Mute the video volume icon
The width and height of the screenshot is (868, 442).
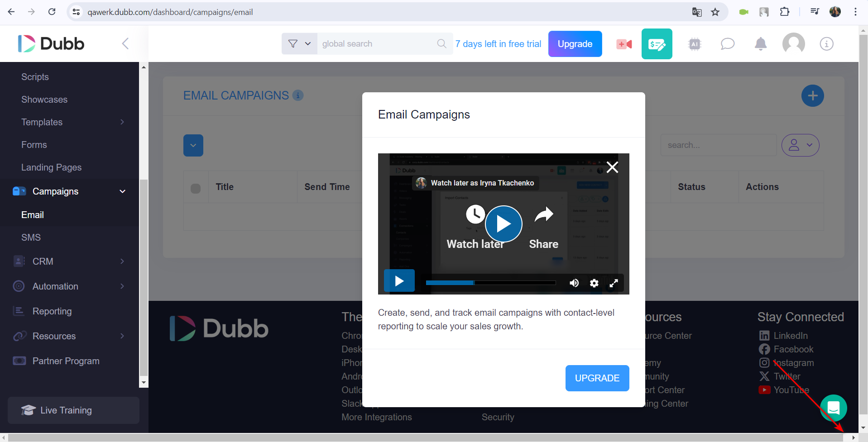click(x=574, y=283)
